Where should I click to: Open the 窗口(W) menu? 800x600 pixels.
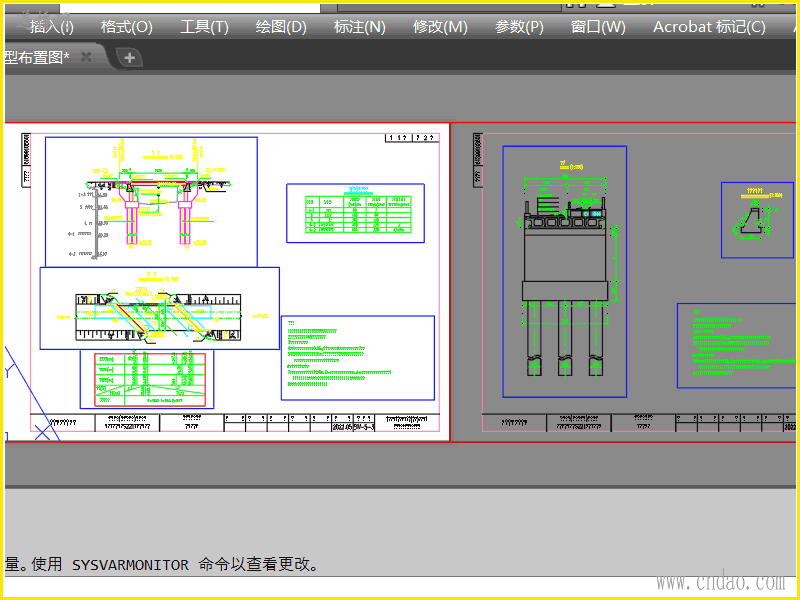[x=598, y=27]
